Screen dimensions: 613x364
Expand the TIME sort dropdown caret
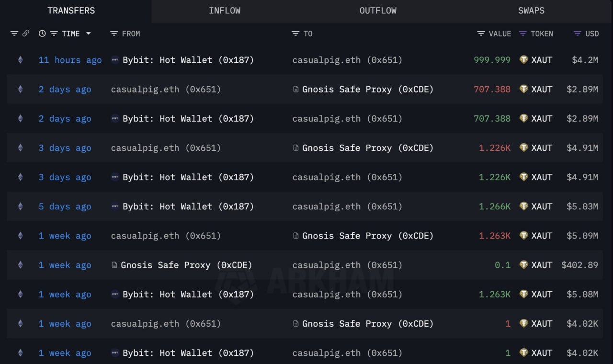88,34
